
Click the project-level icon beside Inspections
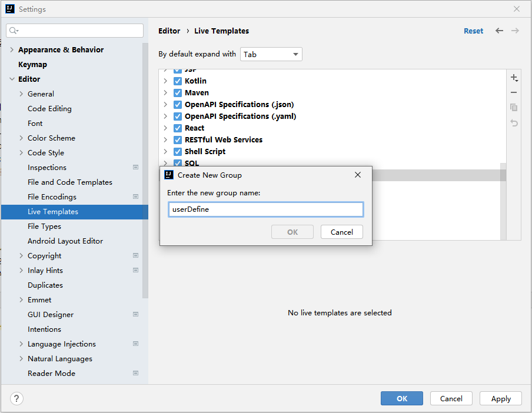(136, 167)
